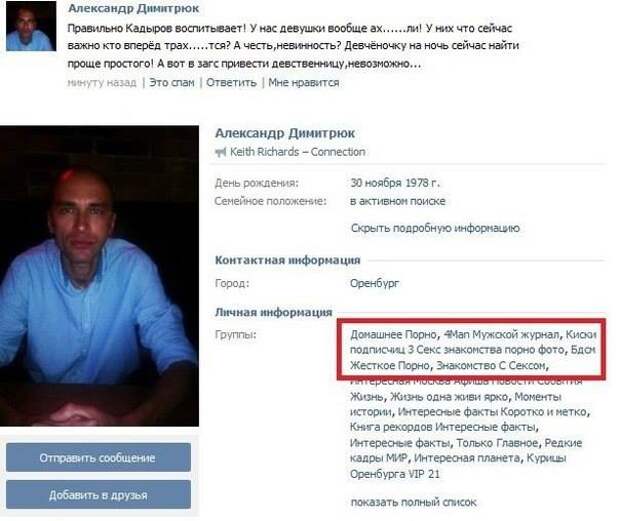Reply to the comment via Ответить
The height and width of the screenshot is (521, 620).
[231, 83]
